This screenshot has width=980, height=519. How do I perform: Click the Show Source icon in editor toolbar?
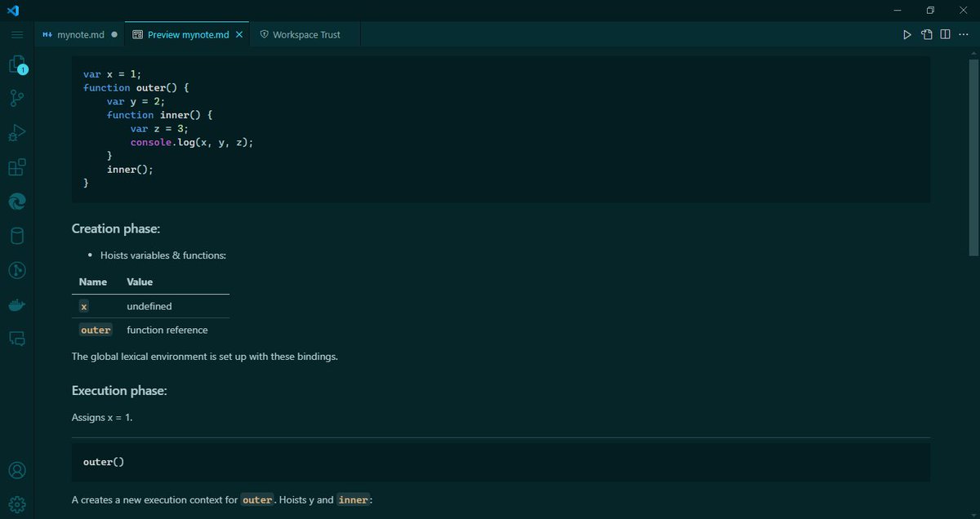point(927,34)
